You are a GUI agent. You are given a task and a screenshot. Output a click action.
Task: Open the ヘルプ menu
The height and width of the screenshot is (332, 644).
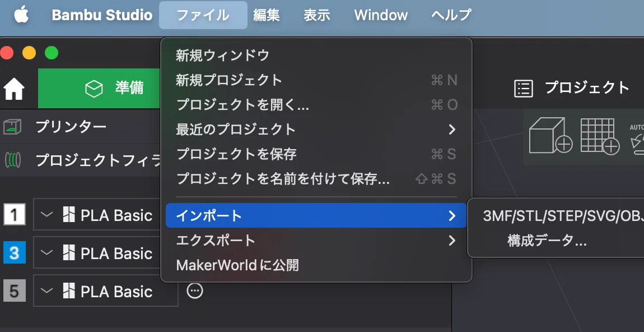(x=451, y=15)
